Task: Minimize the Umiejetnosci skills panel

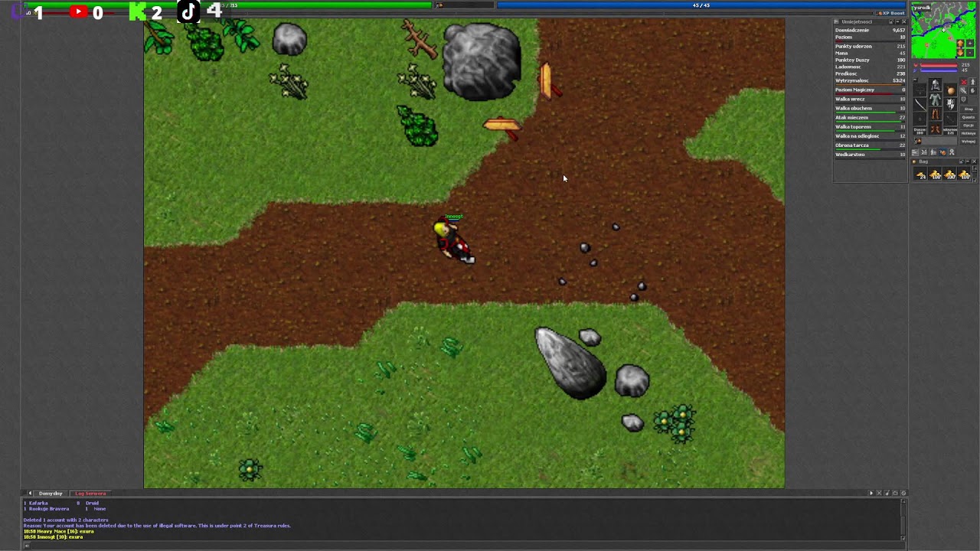Action: click(x=897, y=21)
